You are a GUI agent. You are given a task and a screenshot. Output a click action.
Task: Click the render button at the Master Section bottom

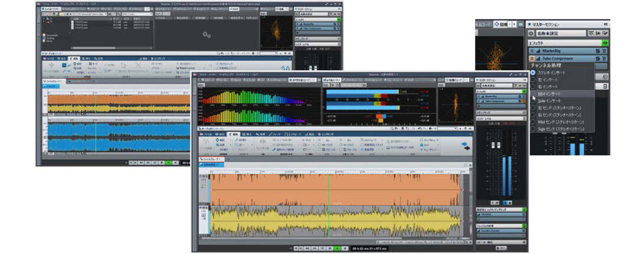pyautogui.click(x=502, y=248)
